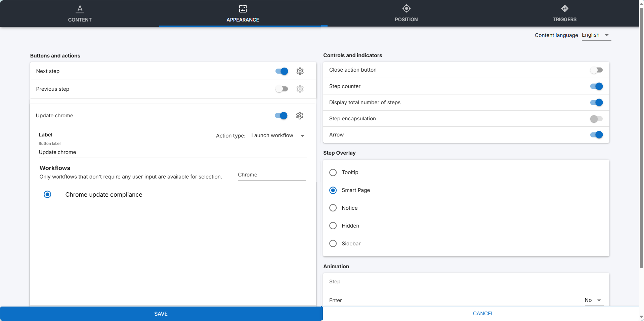
Task: Enable the Close action button toggle
Action: 596,70
